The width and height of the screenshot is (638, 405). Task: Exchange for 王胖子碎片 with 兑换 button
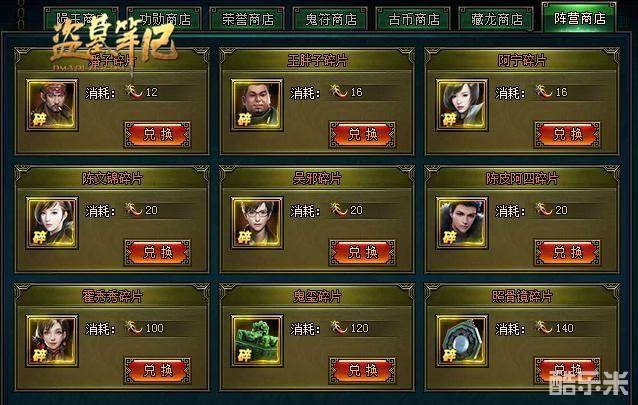coord(363,134)
